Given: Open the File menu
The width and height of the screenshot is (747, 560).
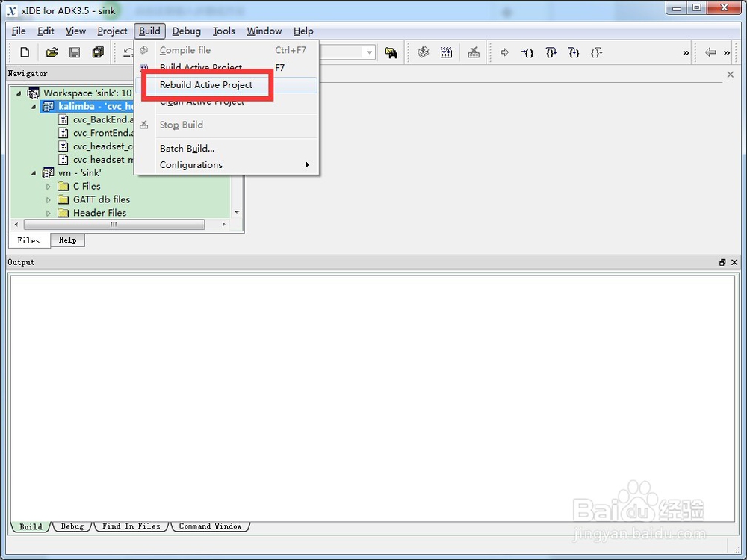Looking at the screenshot, I should (x=19, y=31).
